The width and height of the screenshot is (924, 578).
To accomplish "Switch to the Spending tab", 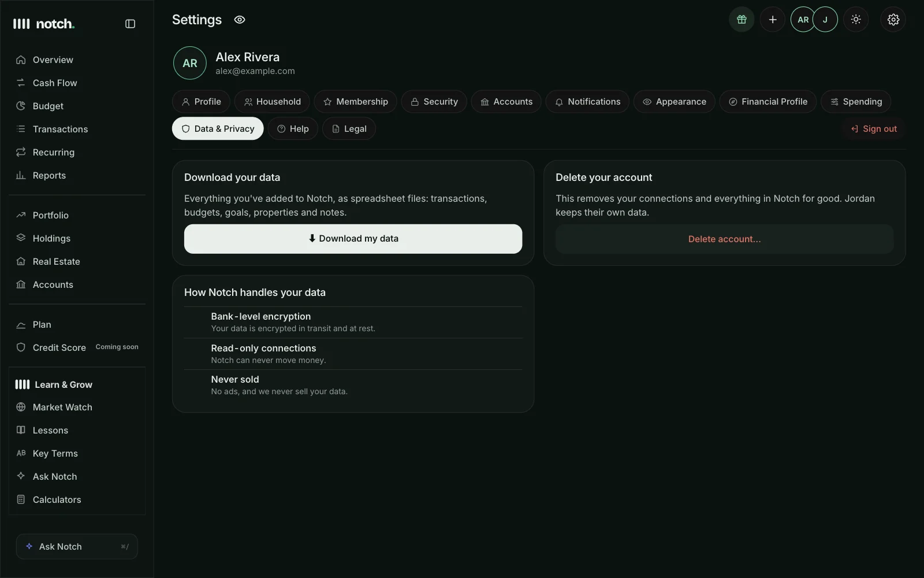I will click(855, 102).
